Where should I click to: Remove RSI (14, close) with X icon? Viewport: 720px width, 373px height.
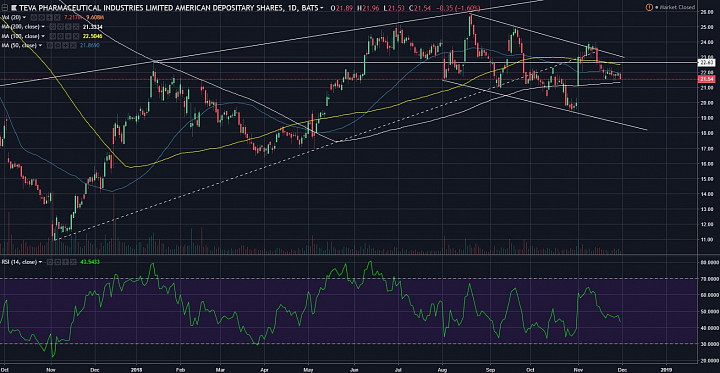click(73, 262)
